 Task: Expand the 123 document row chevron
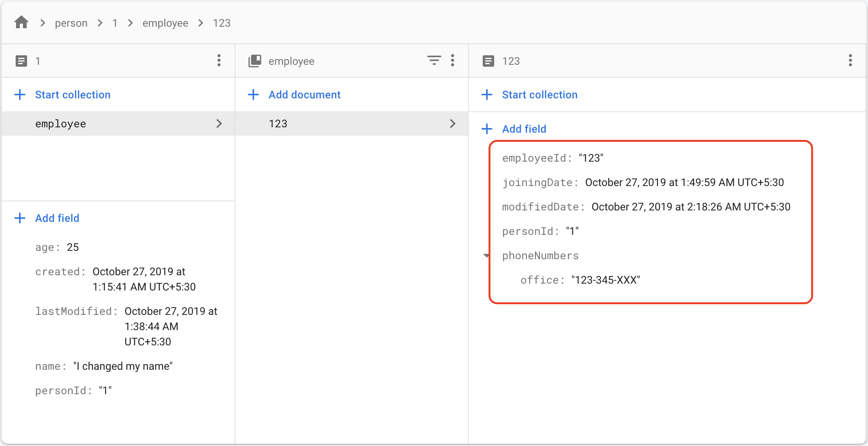point(453,124)
